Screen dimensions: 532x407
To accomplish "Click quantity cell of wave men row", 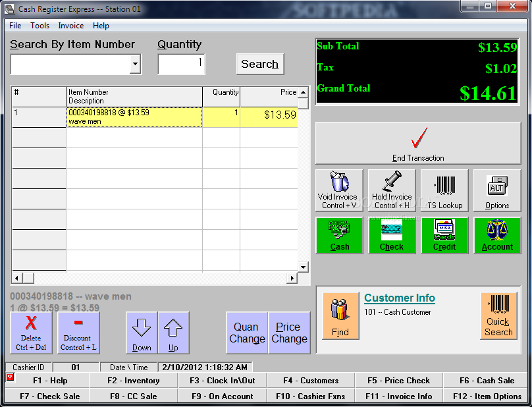I will 221,117.
